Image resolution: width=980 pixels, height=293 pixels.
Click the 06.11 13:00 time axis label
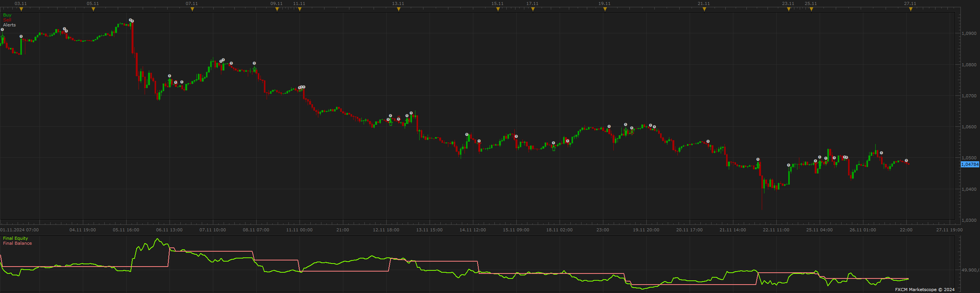coord(169,230)
